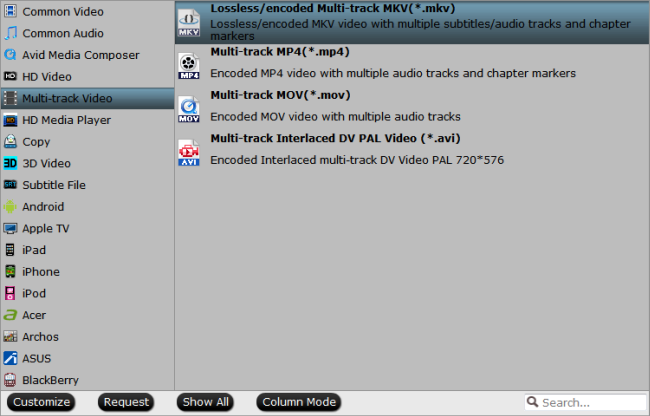The image size is (650, 416).
Task: Click the Common Audio music note icon
Action: (10, 33)
